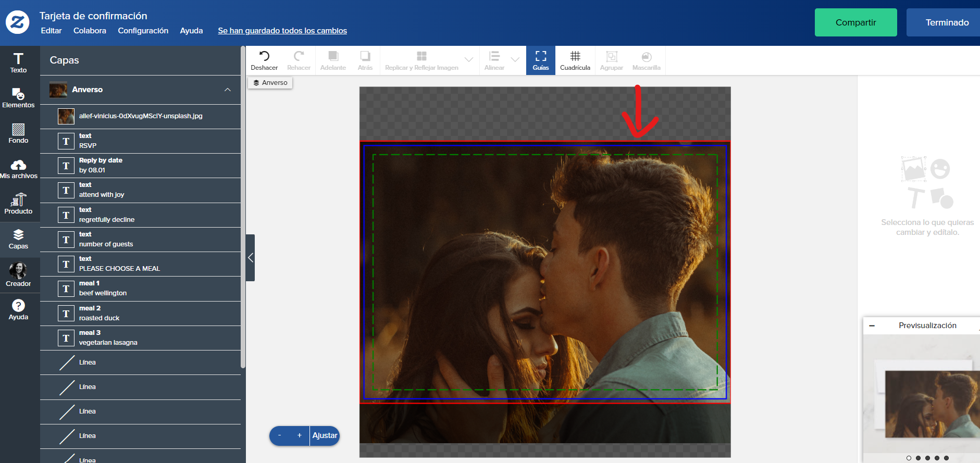Click the Alinear align icon

coord(494,60)
